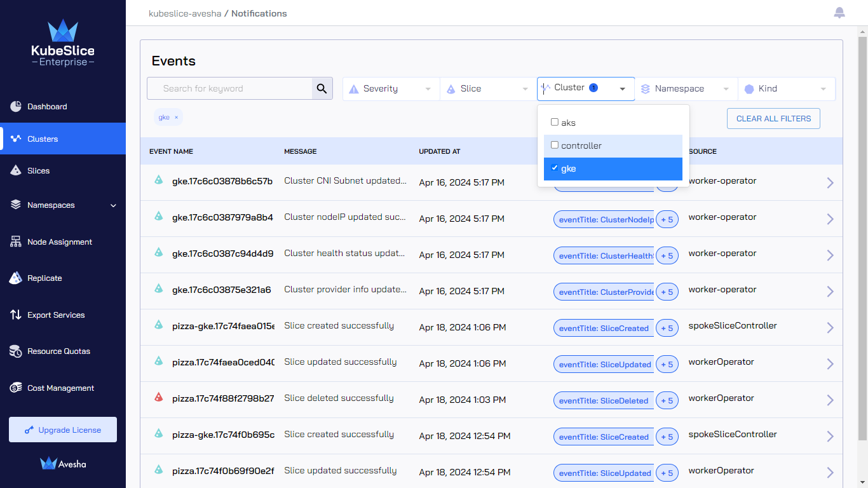The width and height of the screenshot is (868, 488).
Task: Open the Kind filter dropdown
Action: [787, 89]
